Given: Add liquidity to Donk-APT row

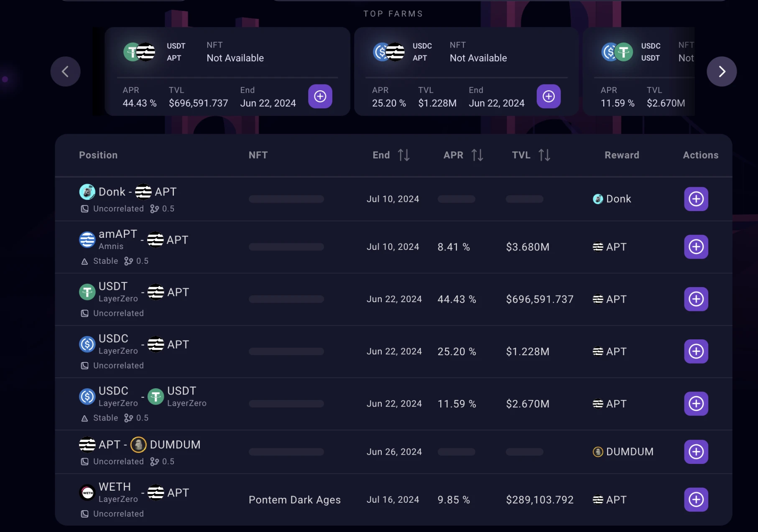Looking at the screenshot, I should [x=696, y=199].
